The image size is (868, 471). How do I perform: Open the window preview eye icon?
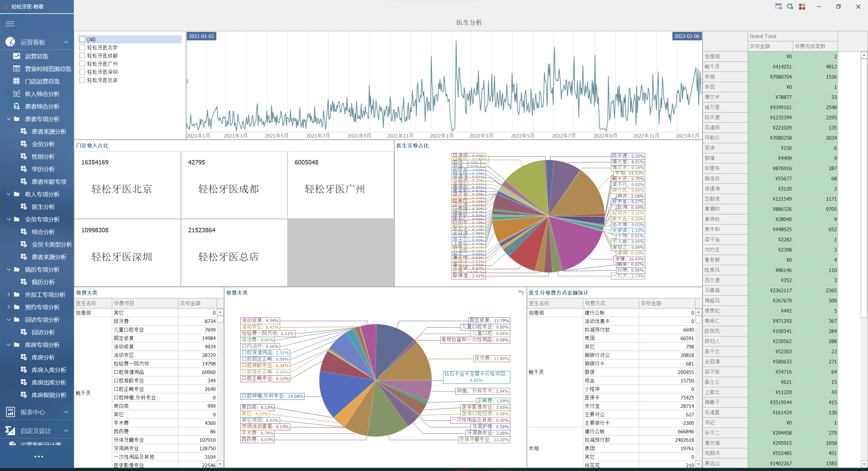778,6
